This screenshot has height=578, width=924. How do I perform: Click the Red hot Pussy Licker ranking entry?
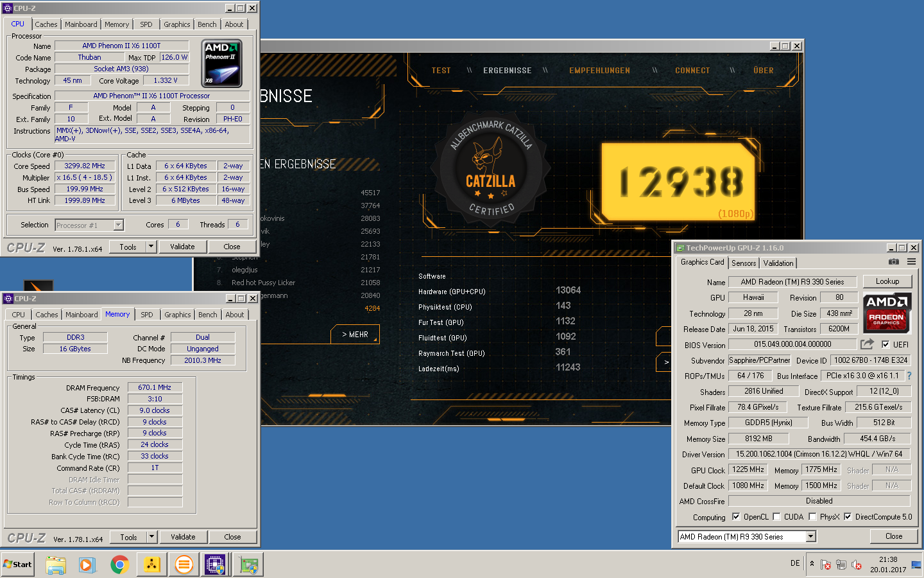[263, 283]
